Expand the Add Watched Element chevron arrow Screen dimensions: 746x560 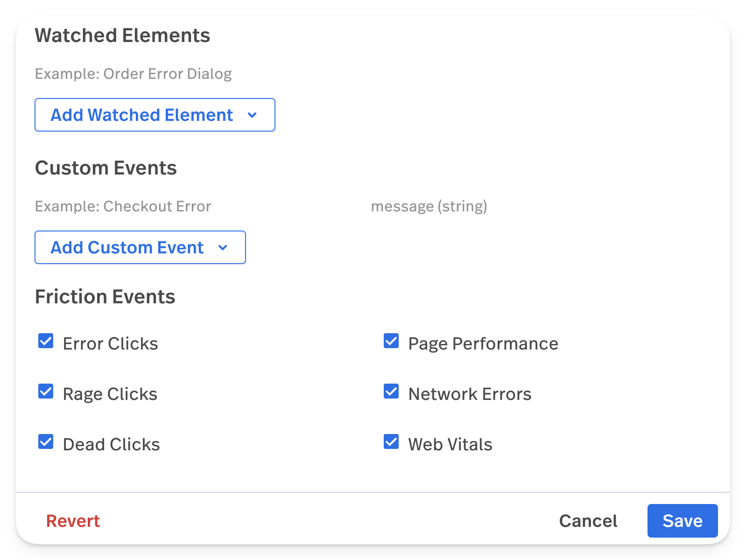click(x=252, y=115)
